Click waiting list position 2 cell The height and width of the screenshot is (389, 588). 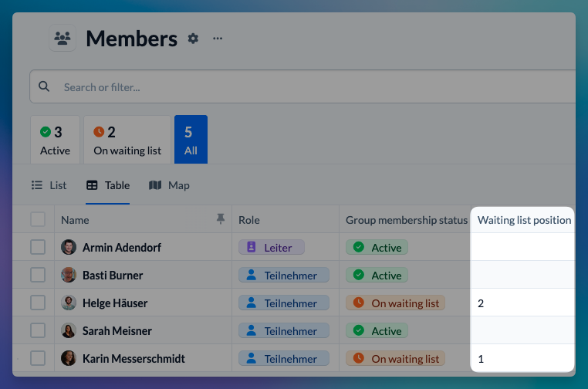[x=522, y=303]
